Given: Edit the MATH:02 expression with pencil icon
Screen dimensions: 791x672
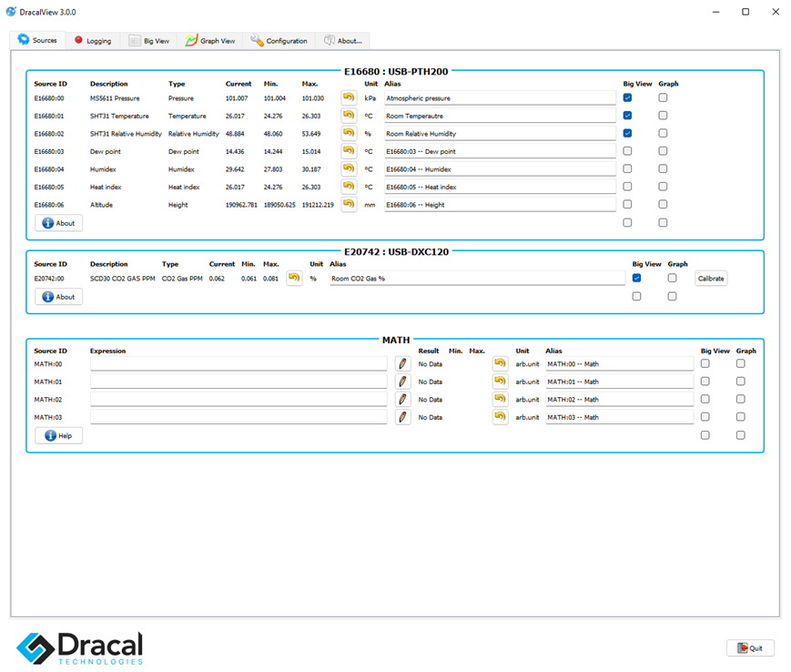Looking at the screenshot, I should pos(402,399).
